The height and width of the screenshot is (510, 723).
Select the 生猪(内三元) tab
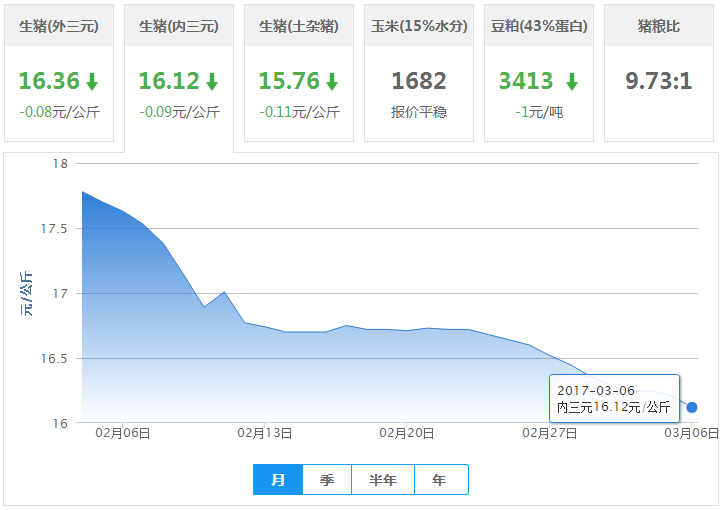[179, 27]
